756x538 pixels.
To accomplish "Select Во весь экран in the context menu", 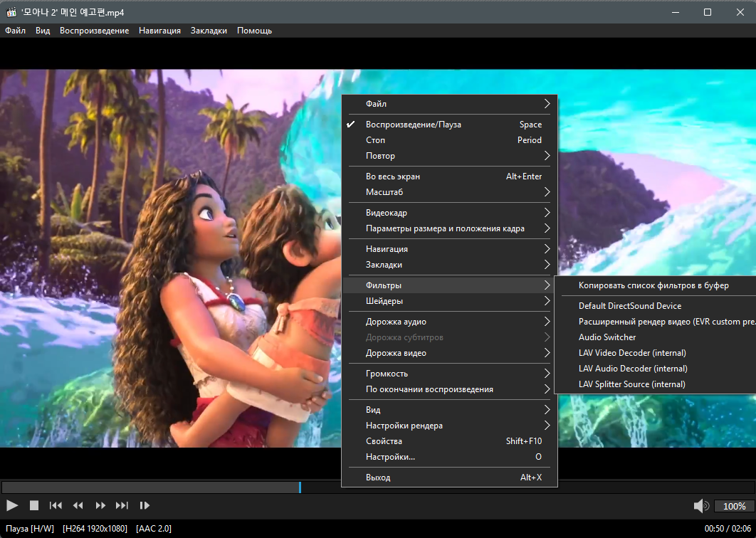I will pos(449,176).
